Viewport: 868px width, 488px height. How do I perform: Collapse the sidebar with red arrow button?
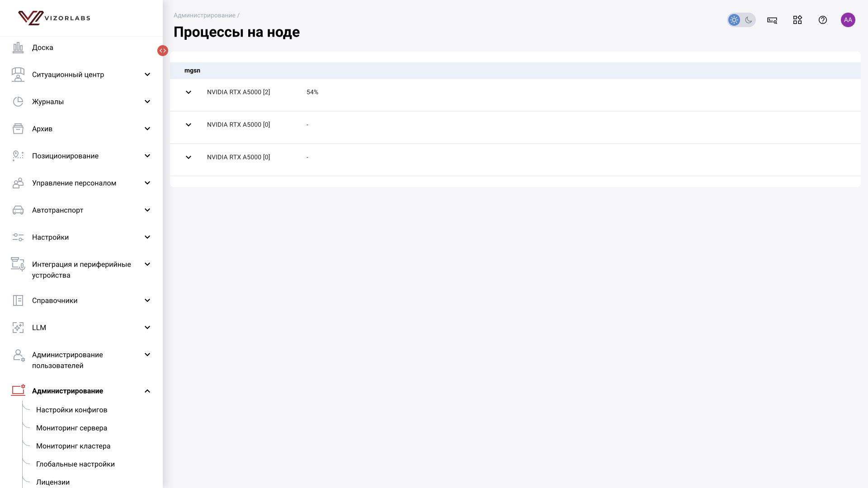(163, 51)
